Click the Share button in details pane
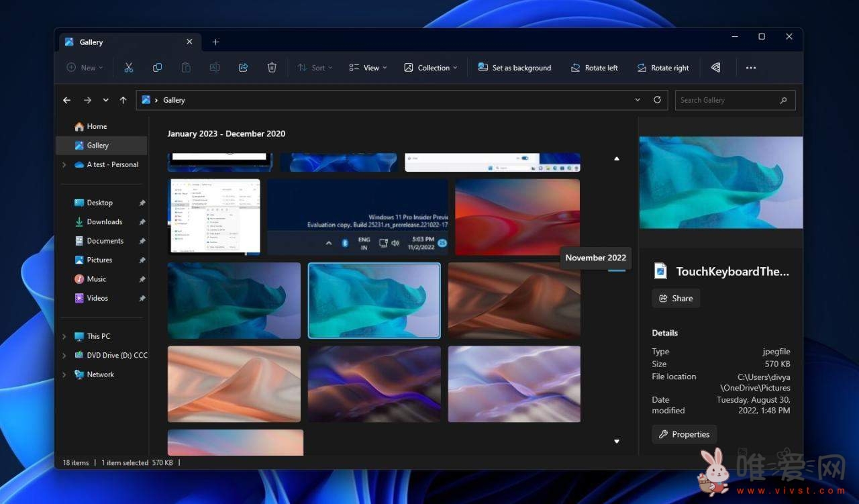 point(676,299)
